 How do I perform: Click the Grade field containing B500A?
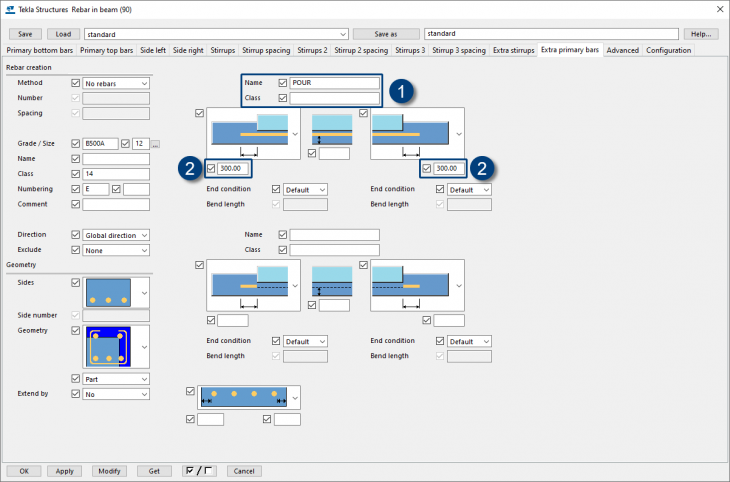pos(100,143)
